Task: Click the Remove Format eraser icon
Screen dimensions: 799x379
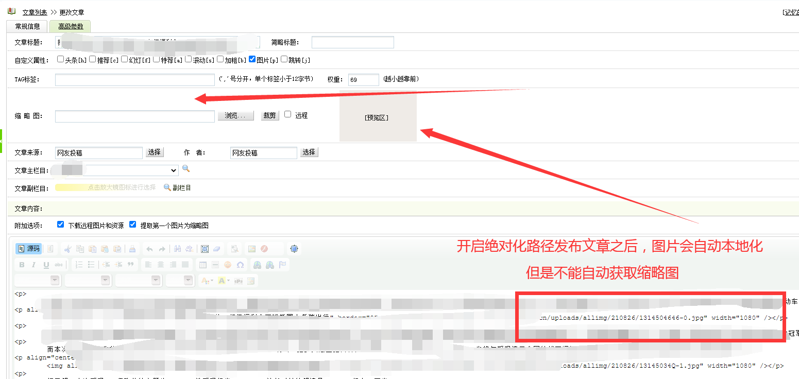Action: (217, 249)
